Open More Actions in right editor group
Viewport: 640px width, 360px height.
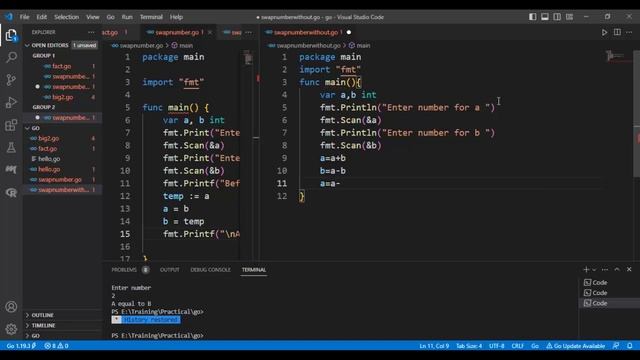(x=629, y=32)
